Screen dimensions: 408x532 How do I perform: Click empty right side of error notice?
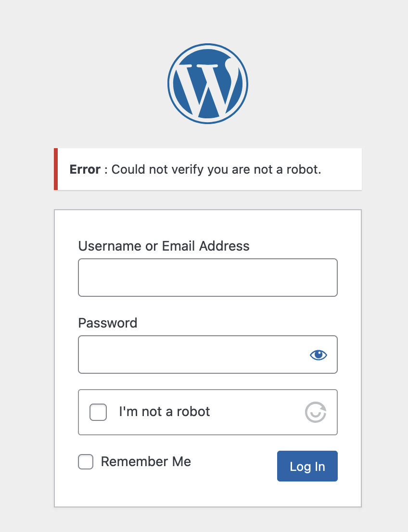342,169
